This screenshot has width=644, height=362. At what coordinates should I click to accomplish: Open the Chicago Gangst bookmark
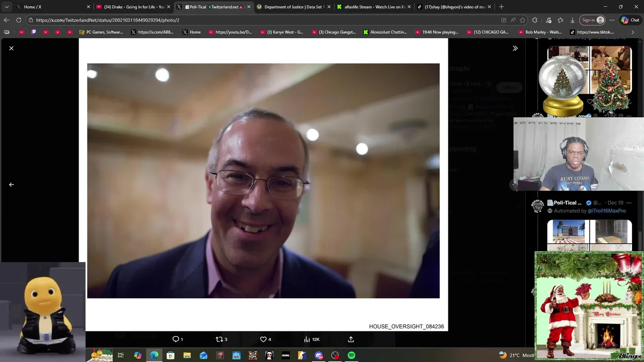[334, 32]
